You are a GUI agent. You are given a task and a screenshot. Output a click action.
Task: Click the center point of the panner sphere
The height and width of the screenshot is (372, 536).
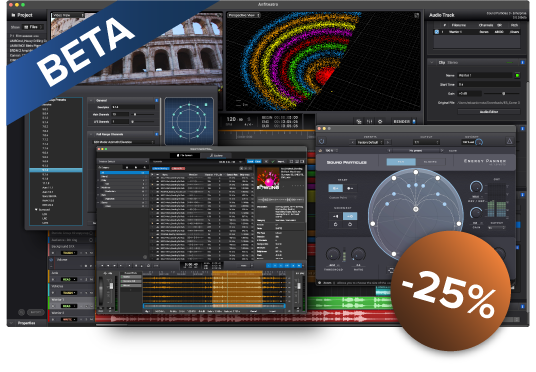point(416,209)
